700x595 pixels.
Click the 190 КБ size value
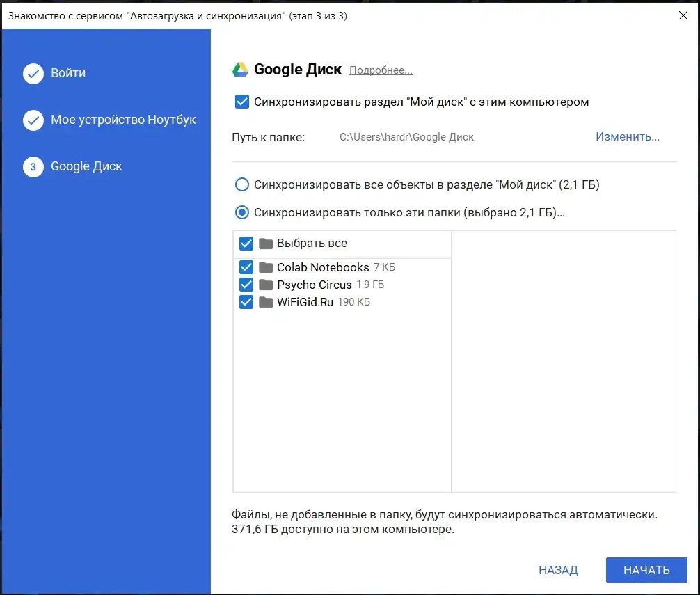[353, 302]
